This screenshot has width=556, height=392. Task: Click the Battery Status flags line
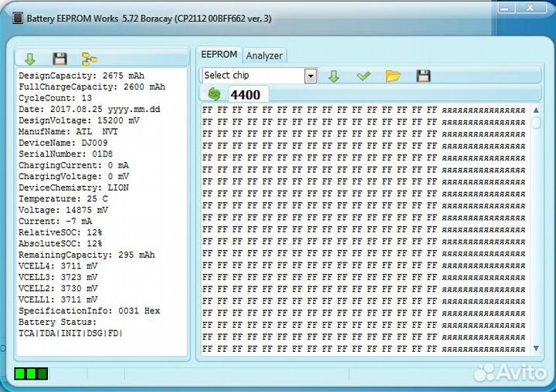click(x=71, y=333)
